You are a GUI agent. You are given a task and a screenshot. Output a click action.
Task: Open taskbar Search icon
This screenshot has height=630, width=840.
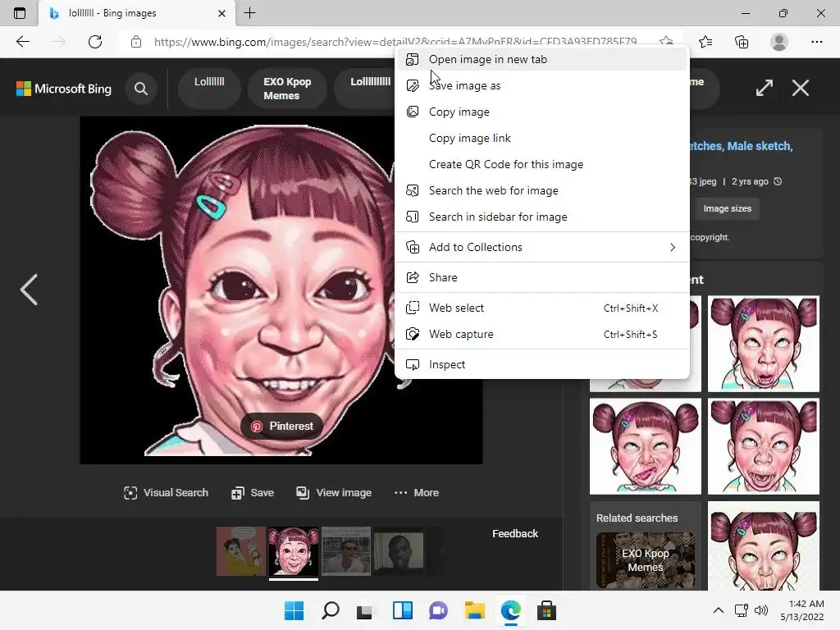(x=330, y=610)
